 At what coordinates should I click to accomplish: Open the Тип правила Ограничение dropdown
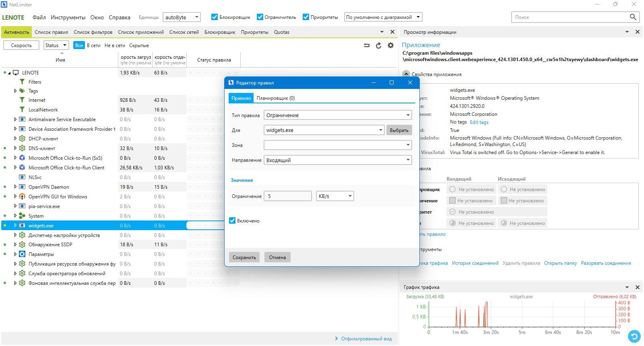[x=338, y=115]
